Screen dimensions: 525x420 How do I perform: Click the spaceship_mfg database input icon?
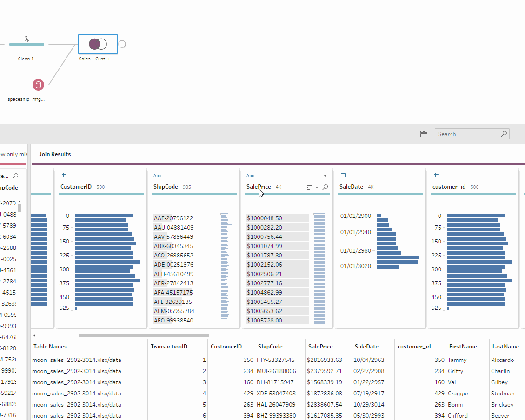pyautogui.click(x=38, y=85)
